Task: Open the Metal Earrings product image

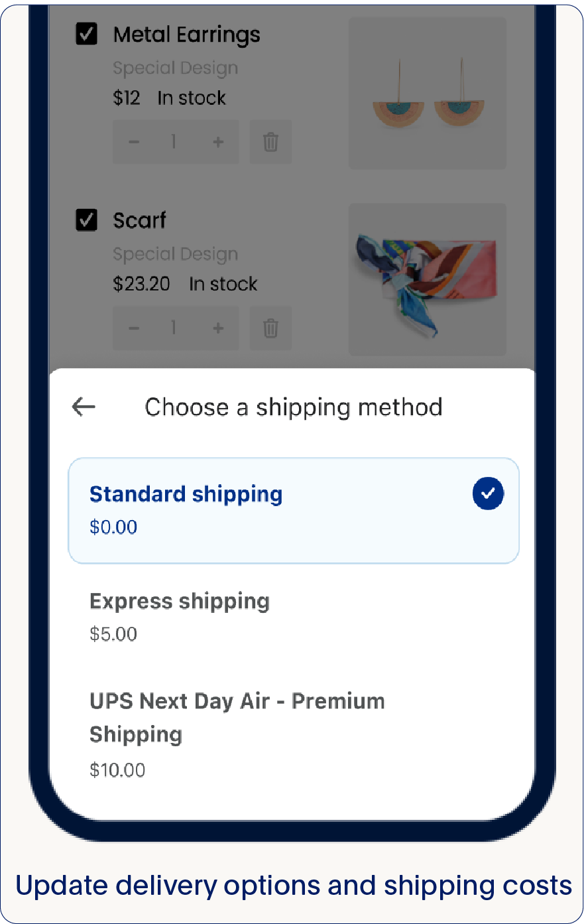Action: pyautogui.click(x=428, y=93)
